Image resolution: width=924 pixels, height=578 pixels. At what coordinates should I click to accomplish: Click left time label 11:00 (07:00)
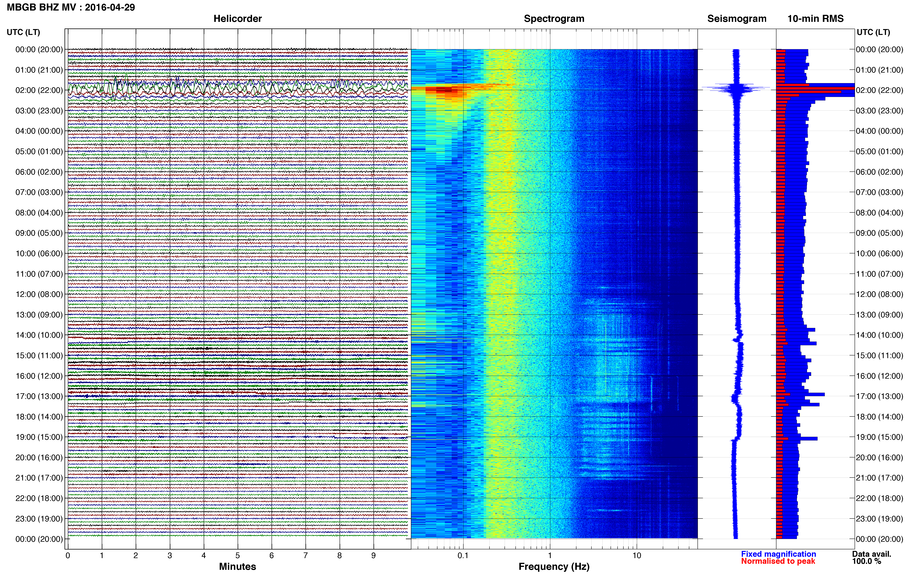(39, 274)
